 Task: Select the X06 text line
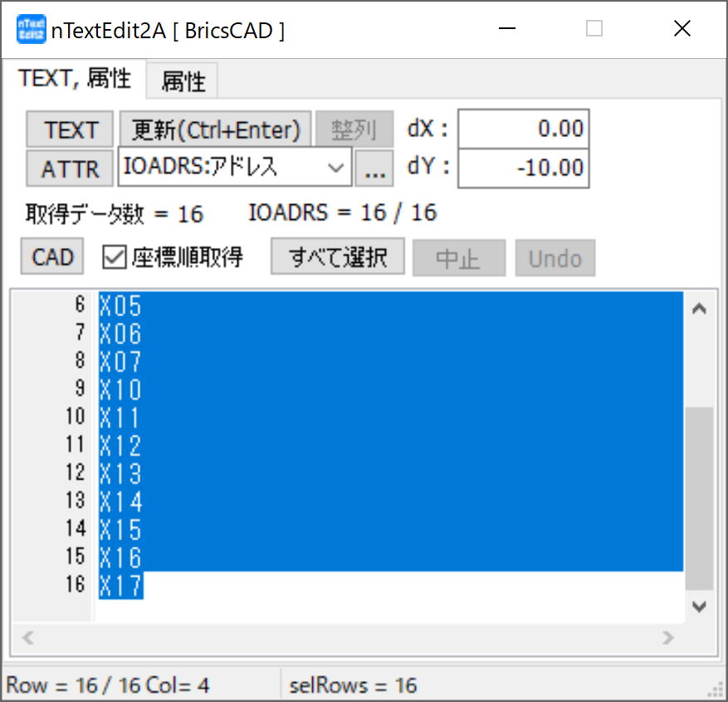coord(390,334)
